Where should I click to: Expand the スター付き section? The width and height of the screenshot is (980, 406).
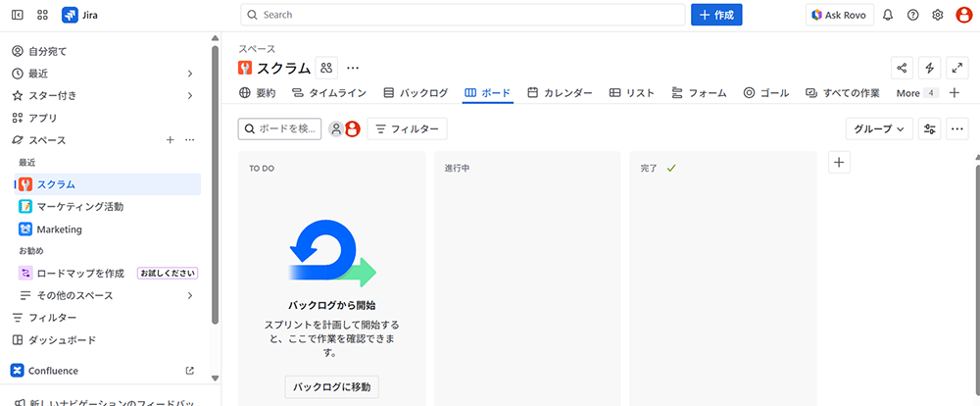pos(190,95)
